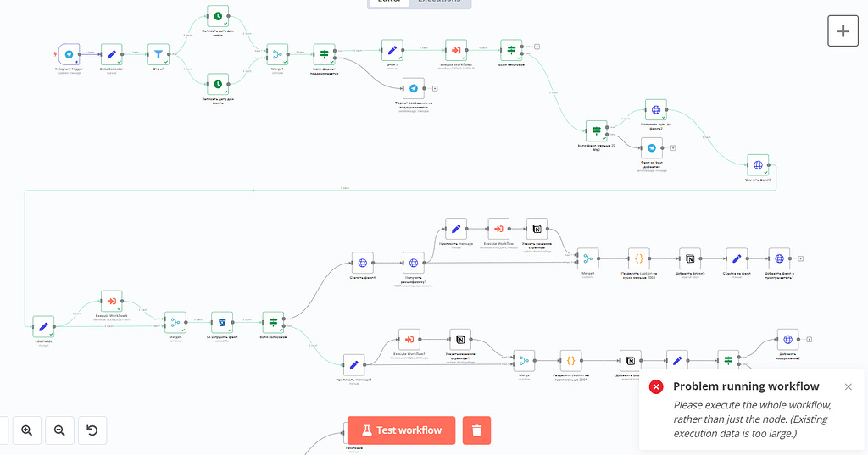The width and height of the screenshot is (868, 455).
Task: Select If node right of Execute Workflow5
Action: [511, 50]
